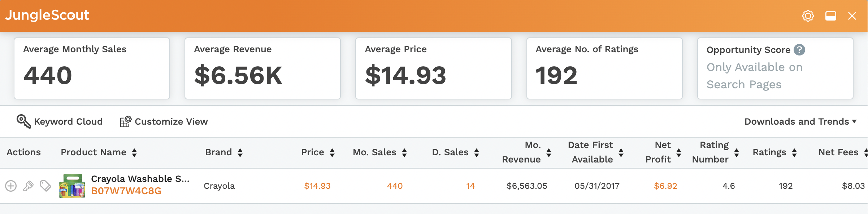The image size is (868, 214).
Task: Expand the Downloads and Trends dropdown
Action: click(x=800, y=121)
